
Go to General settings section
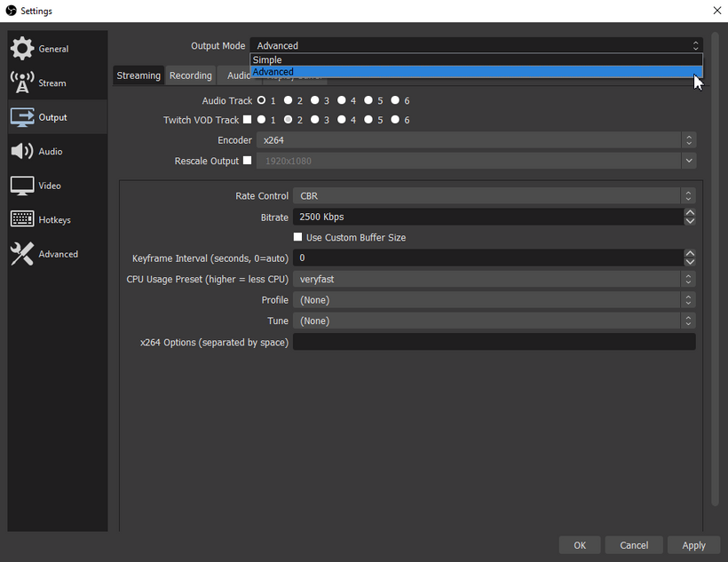[x=58, y=48]
